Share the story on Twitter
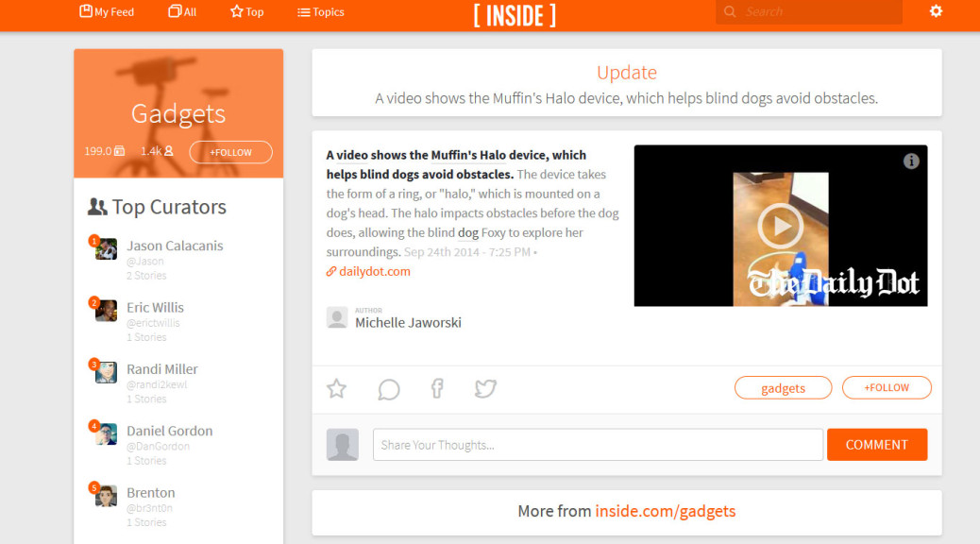 [485, 388]
